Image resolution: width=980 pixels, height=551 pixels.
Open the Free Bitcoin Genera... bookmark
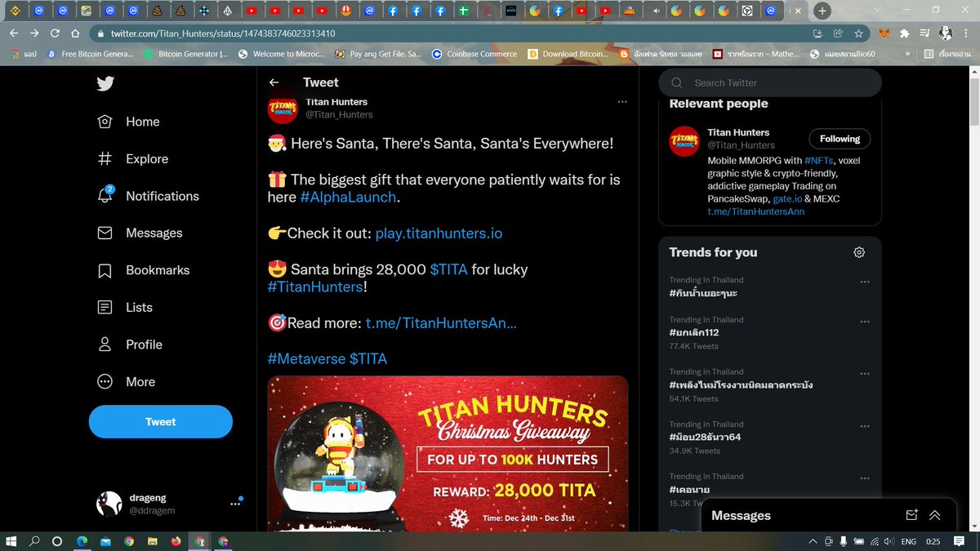(90, 54)
